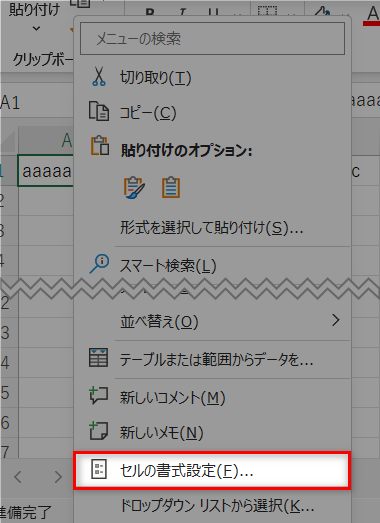Select 形式を選択して貼り付け menu entry
Screen dimensions: 380x523
coord(212,228)
